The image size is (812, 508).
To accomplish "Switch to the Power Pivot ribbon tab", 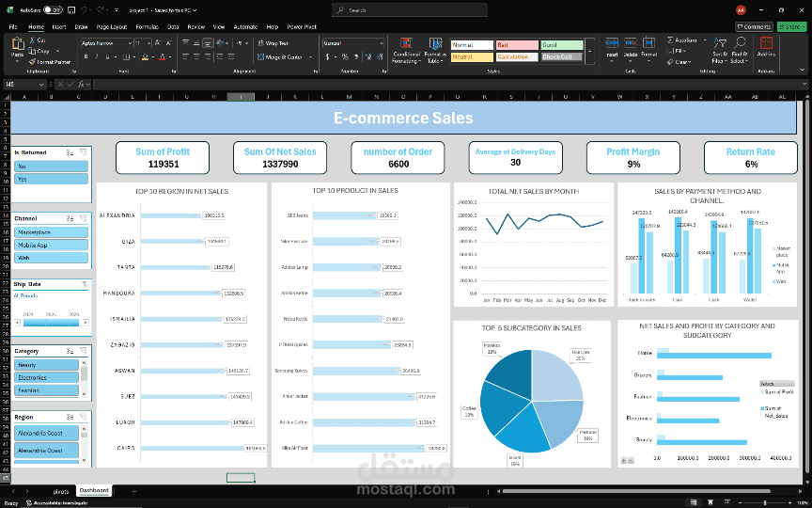I will (x=302, y=27).
